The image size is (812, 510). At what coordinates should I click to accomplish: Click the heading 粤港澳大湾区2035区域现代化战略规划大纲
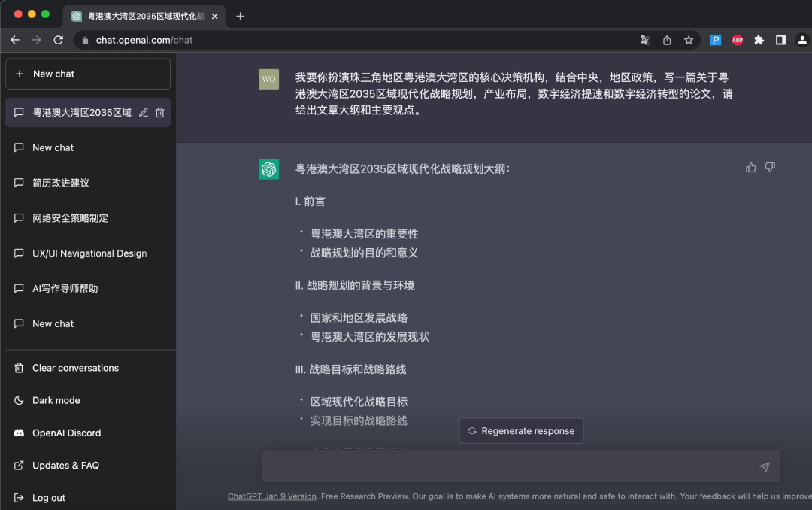[x=402, y=169]
